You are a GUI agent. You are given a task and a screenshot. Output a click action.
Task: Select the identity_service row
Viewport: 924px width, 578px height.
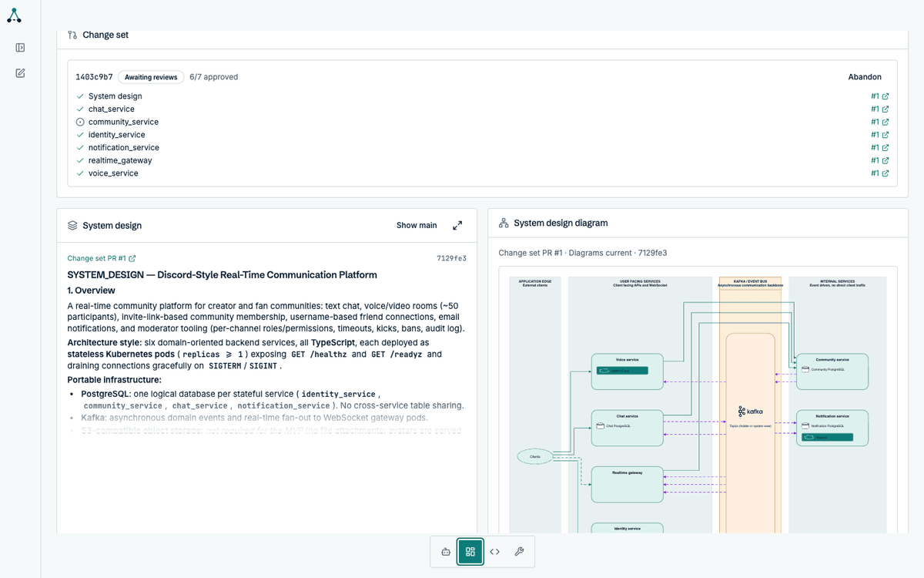pos(482,135)
